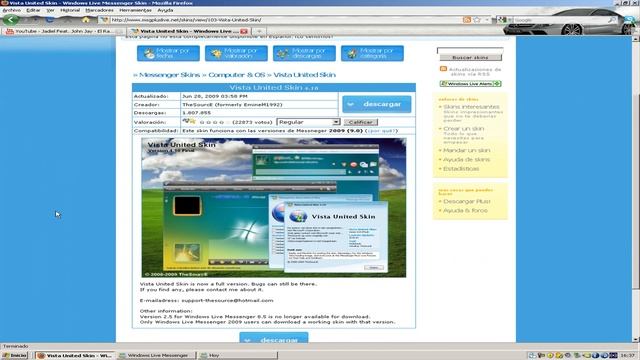Open the Messenger Skins breadcrumb link
This screenshot has height=360, width=640.
click(x=169, y=75)
